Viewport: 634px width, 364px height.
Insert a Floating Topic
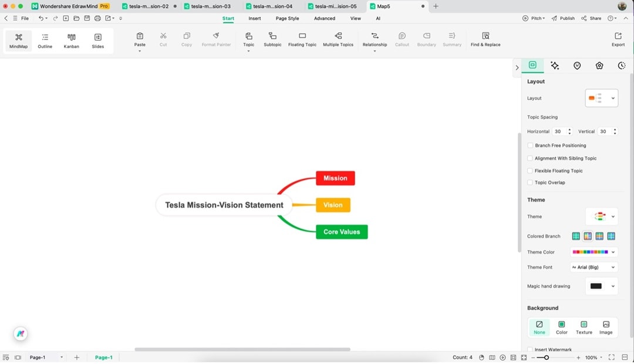302,40
